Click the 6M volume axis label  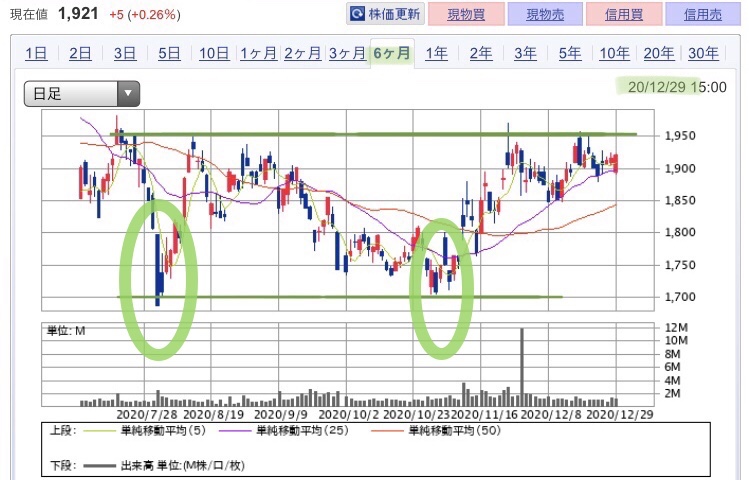click(672, 367)
